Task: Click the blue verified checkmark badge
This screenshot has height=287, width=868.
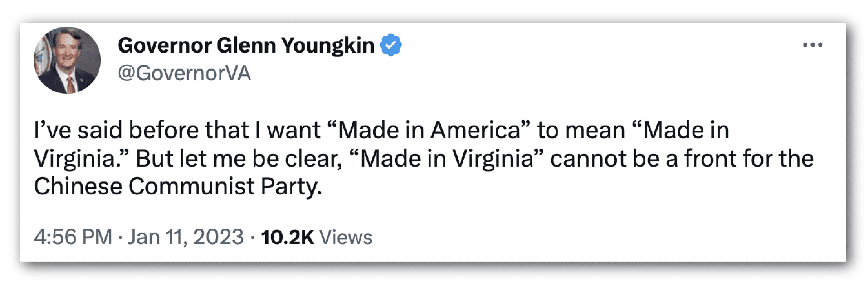Action: coord(391,45)
